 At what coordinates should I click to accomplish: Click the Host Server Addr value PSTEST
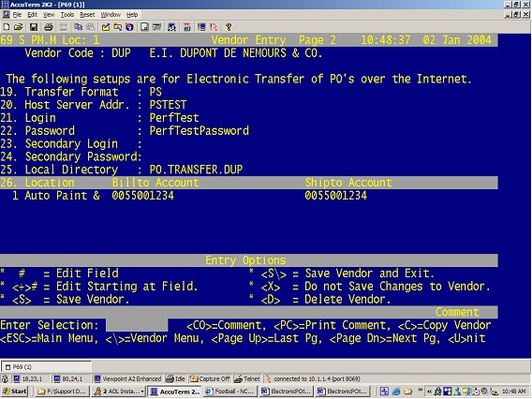[168, 105]
